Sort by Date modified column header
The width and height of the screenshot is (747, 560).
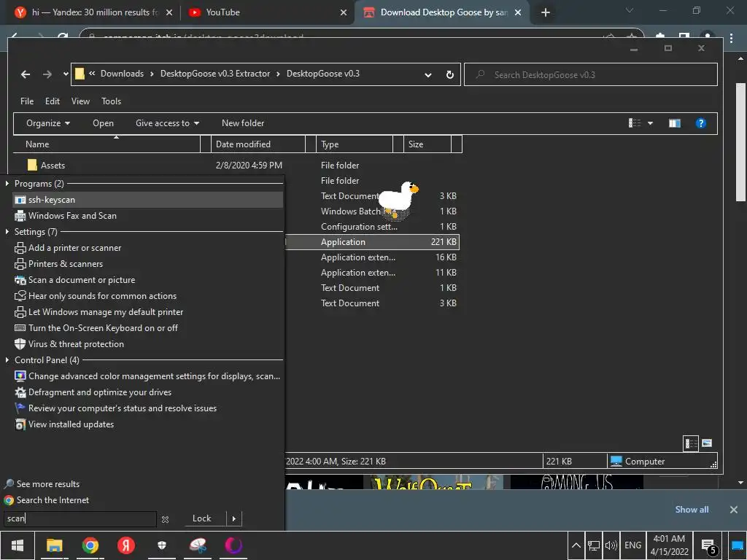[258, 144]
